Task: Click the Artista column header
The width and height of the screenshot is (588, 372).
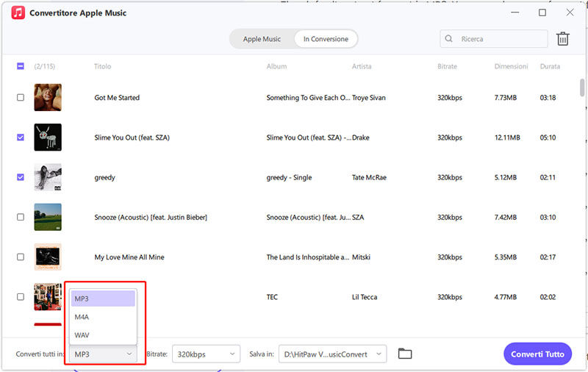Action: (x=362, y=66)
